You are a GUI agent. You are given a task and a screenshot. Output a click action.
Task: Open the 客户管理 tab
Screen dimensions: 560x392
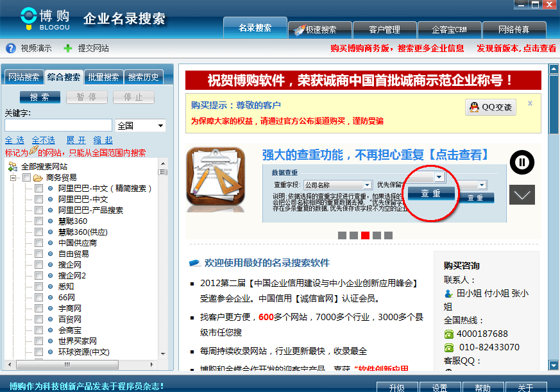pyautogui.click(x=384, y=30)
